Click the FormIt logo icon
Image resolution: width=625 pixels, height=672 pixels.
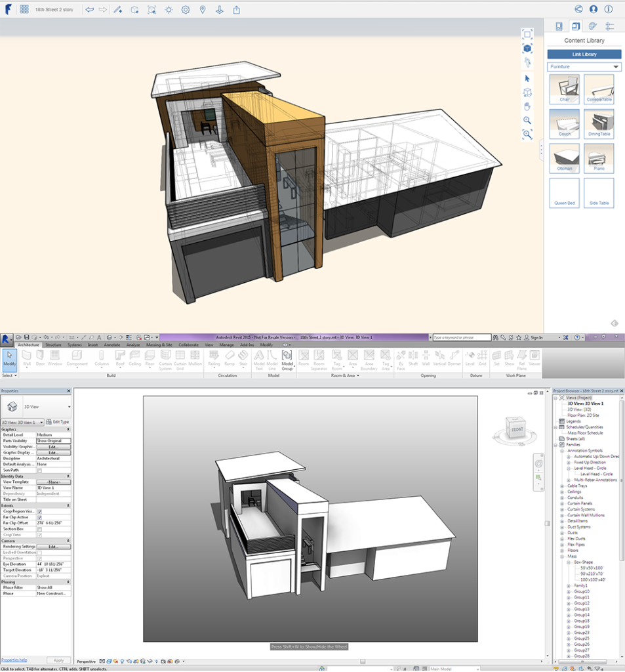(8, 9)
